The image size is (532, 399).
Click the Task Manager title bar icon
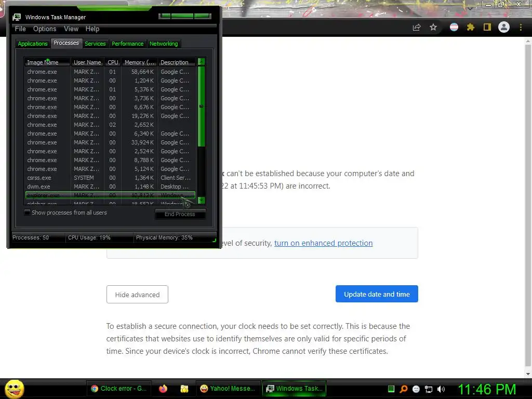click(x=16, y=17)
